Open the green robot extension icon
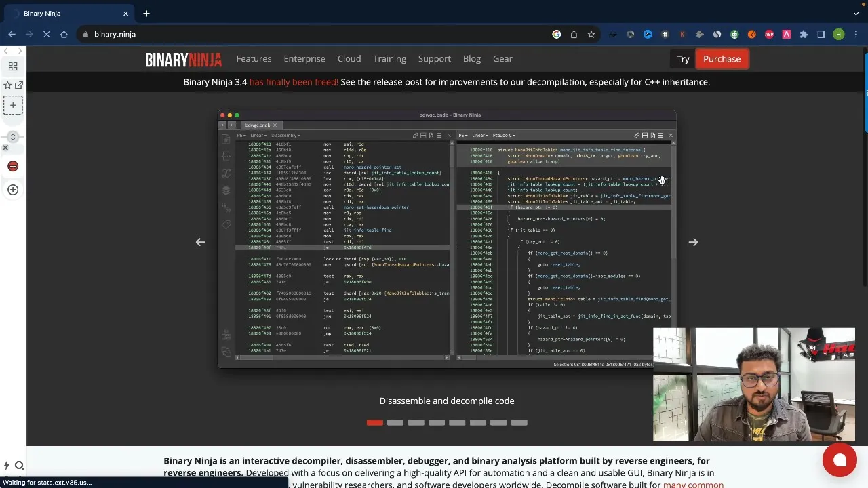 734,34
